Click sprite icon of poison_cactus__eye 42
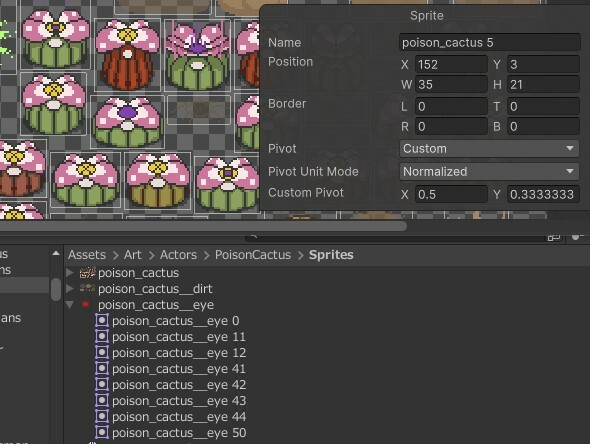The width and height of the screenshot is (590, 444). point(102,385)
